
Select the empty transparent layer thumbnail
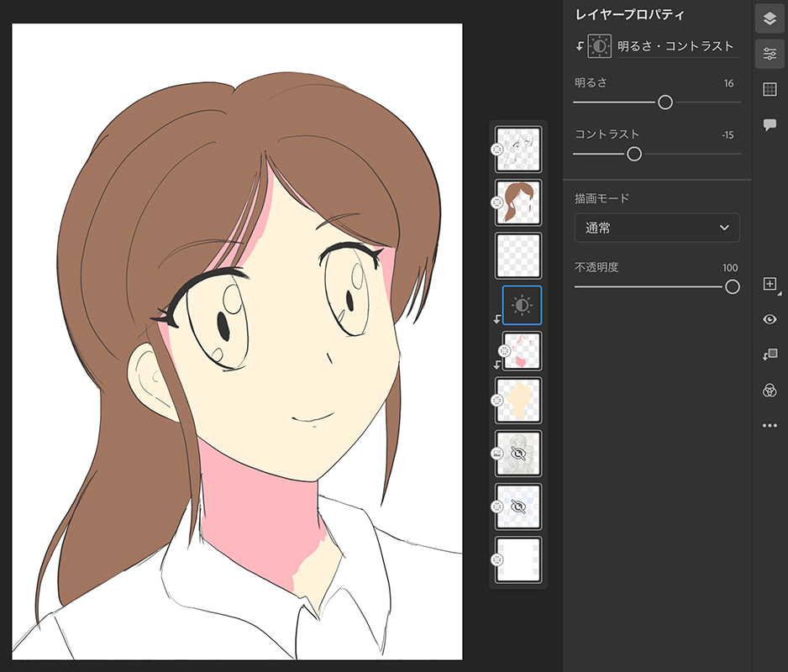[518, 256]
